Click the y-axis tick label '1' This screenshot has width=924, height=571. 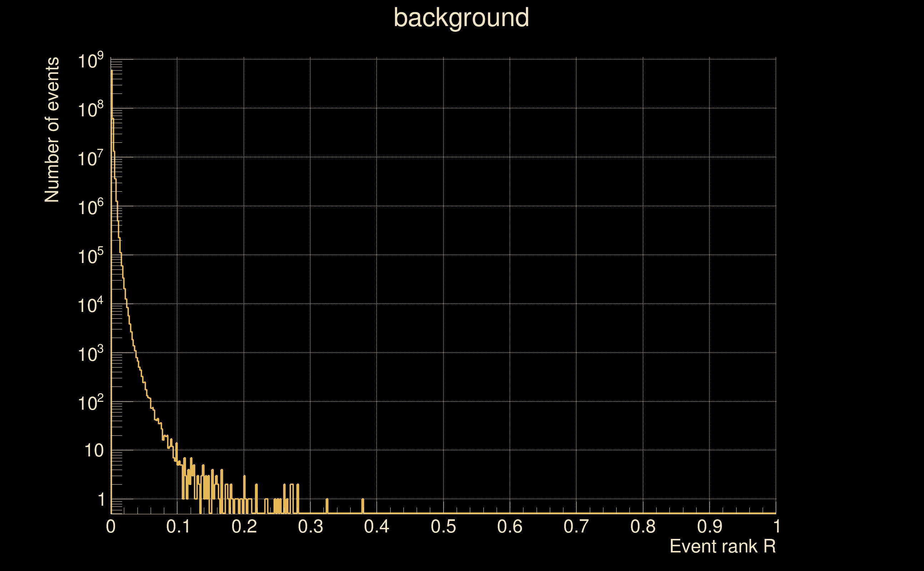pyautogui.click(x=101, y=500)
